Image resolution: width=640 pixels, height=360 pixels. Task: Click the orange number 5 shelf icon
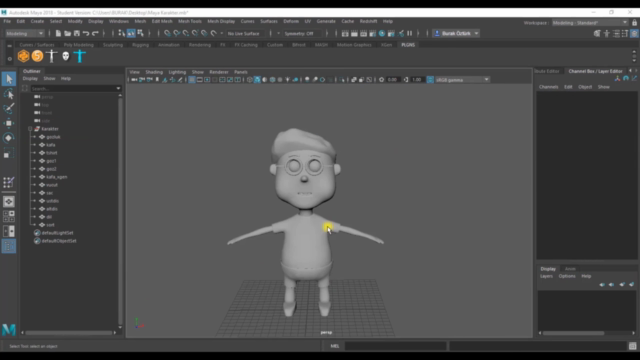point(38,56)
